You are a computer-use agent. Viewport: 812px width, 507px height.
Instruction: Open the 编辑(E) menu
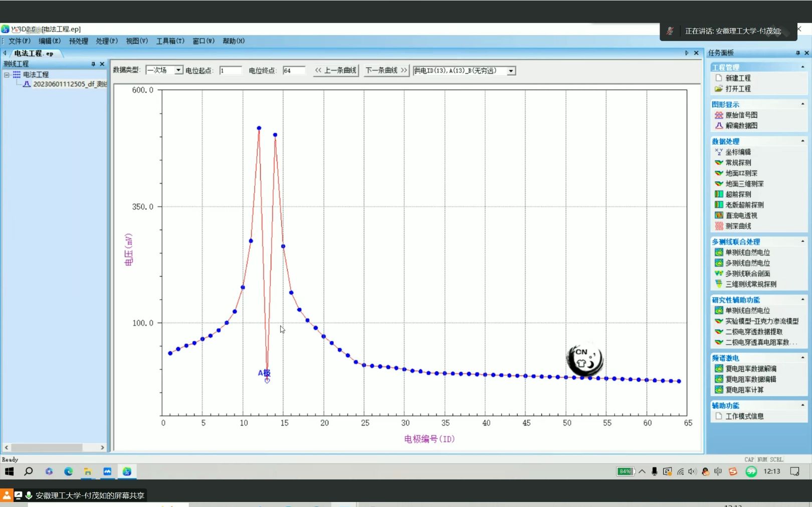[x=50, y=41]
